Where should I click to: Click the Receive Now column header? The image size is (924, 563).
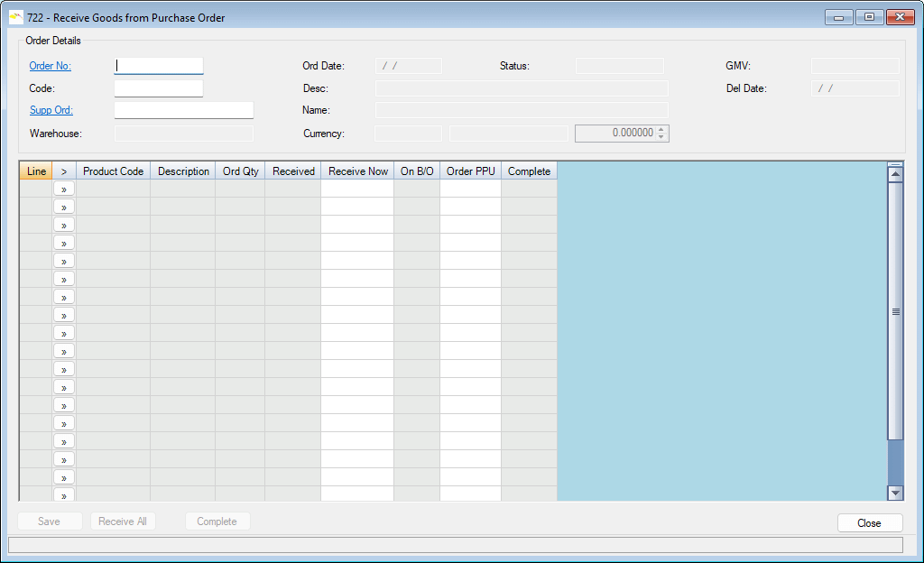click(357, 171)
